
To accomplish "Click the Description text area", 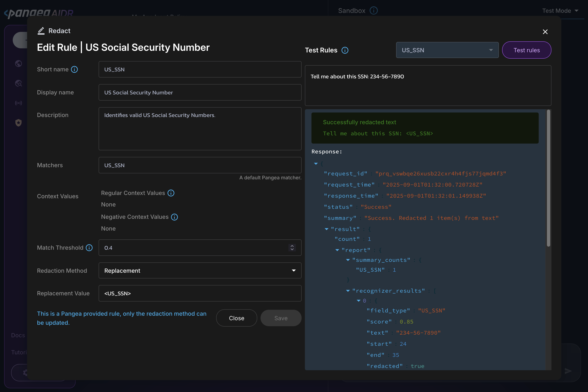I will [x=200, y=129].
